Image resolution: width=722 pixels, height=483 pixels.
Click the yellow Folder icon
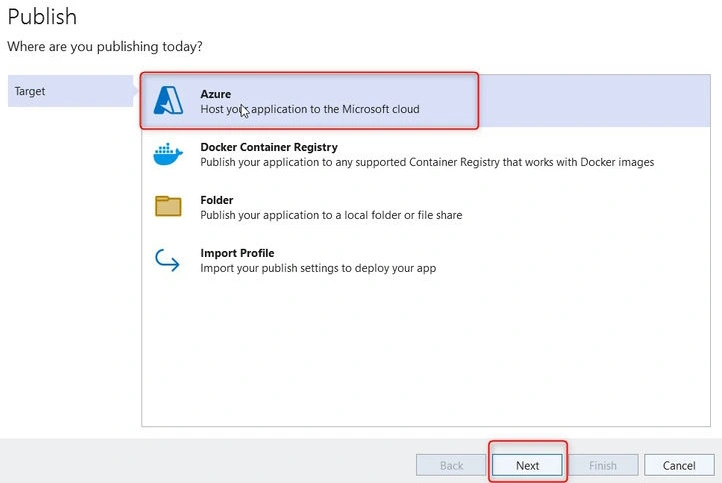tap(168, 206)
